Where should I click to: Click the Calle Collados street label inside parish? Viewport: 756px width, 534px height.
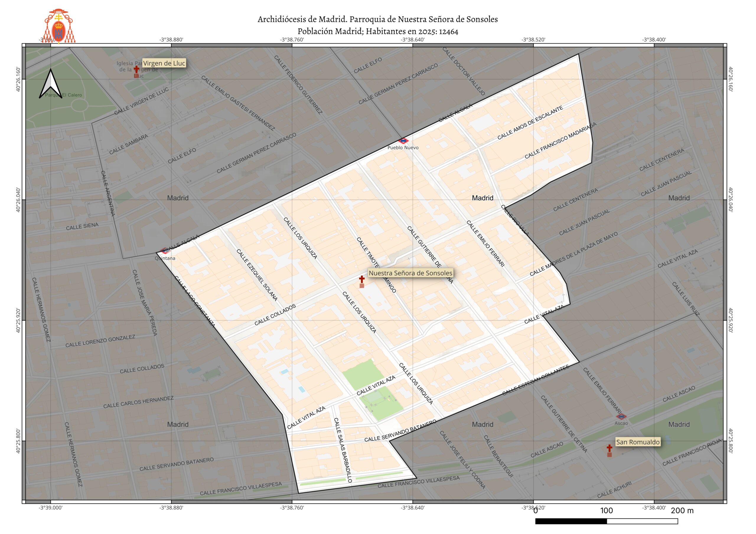(x=275, y=315)
